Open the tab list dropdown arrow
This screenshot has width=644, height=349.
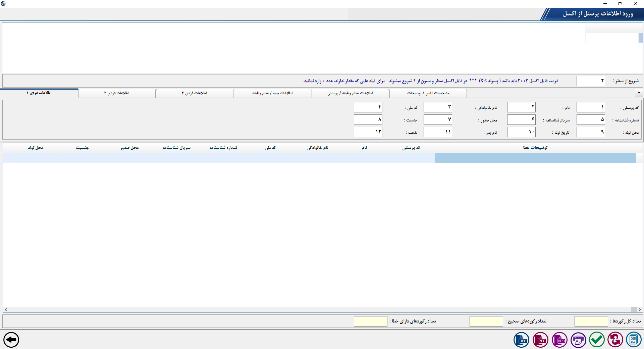click(639, 93)
